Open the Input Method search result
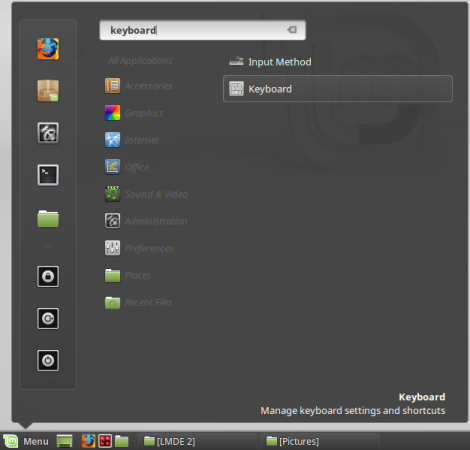 pos(338,62)
